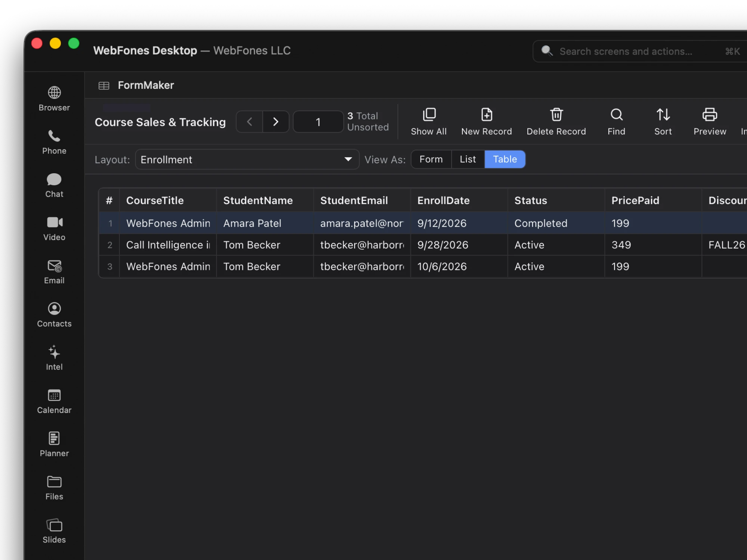Click the amara.patel email cell
The height and width of the screenshot is (560, 747).
[362, 223]
